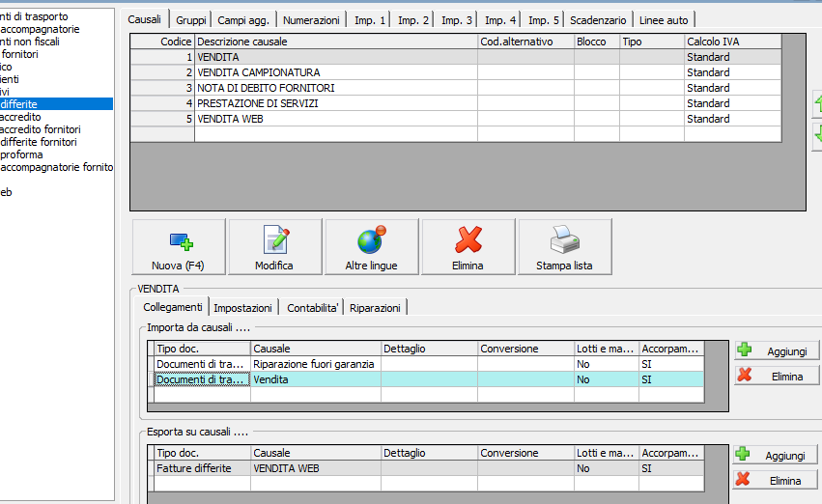Select the Imp. 3 tab
Image resolution: width=822 pixels, height=504 pixels.
click(457, 20)
